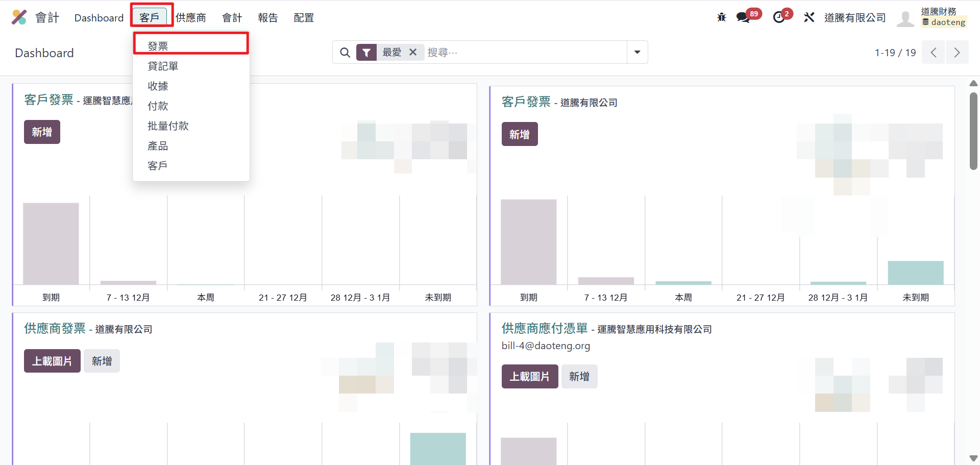Click in the 搜尋 input field

[x=526, y=53]
